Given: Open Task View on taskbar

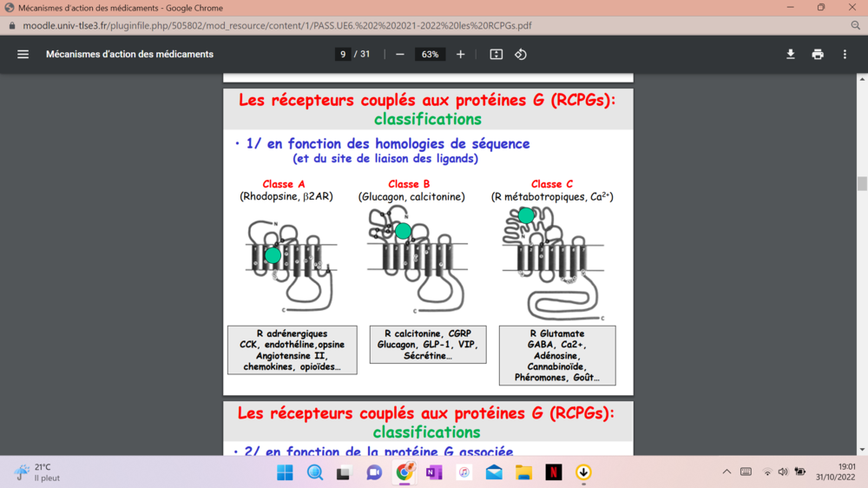Looking at the screenshot, I should pos(344,472).
